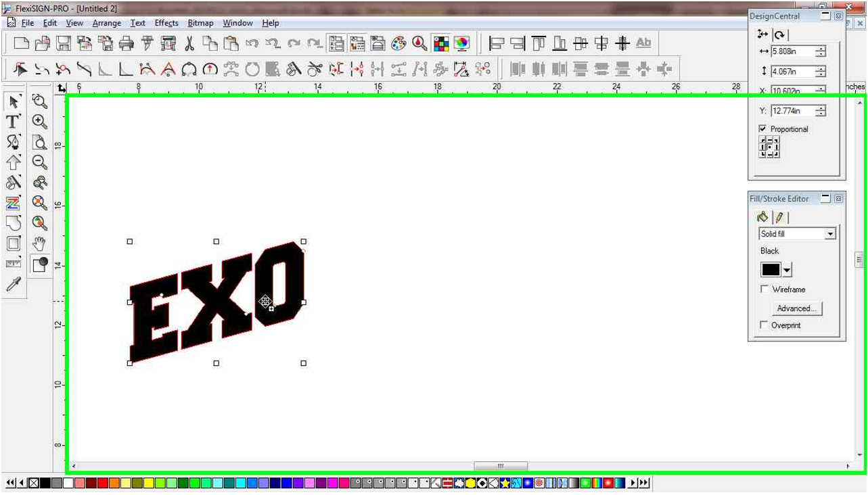Open the Fill tab in Fill/Stroke Editor

[762, 217]
